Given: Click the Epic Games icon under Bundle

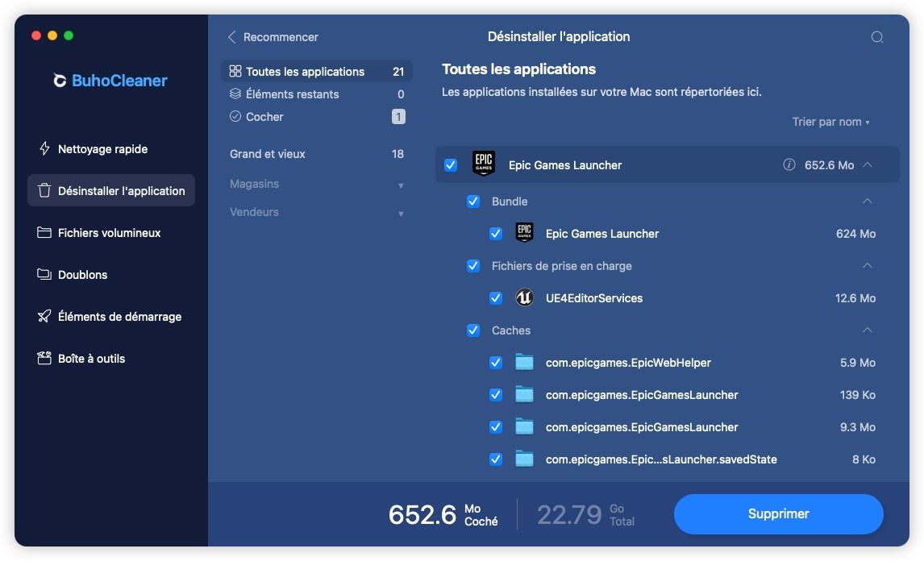Looking at the screenshot, I should [524, 232].
